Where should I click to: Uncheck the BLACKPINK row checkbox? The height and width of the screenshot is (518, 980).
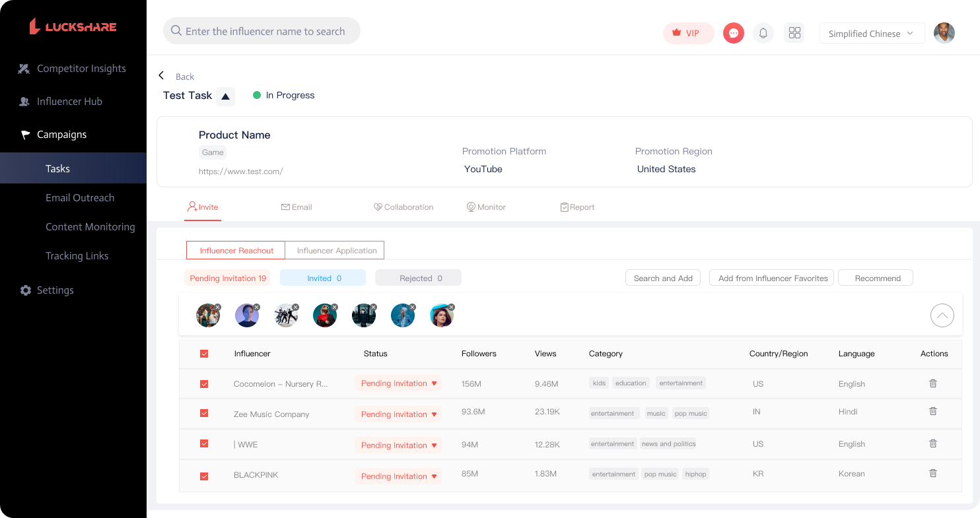point(204,476)
